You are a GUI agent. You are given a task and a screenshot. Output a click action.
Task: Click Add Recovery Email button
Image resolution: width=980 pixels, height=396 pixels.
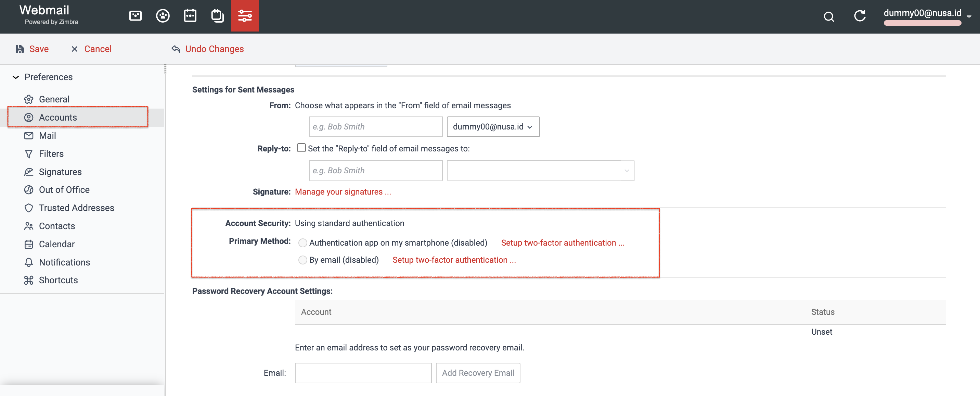click(478, 373)
